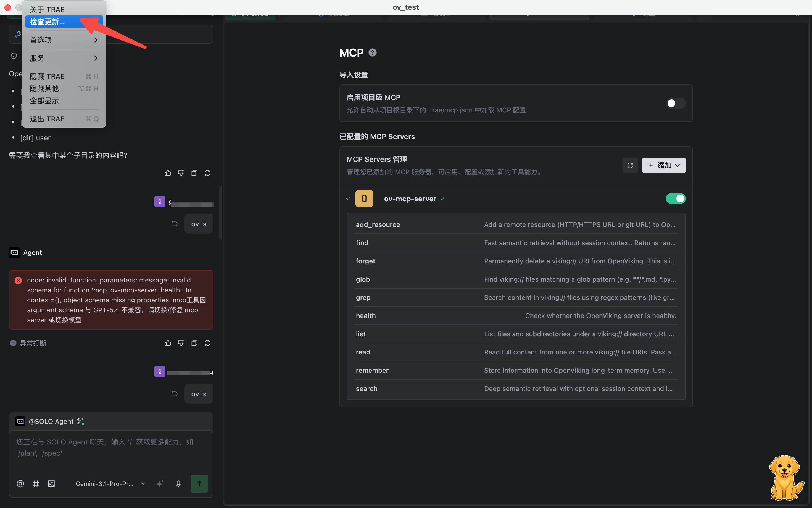Undo the second 'ov ls' message
This screenshot has height=508, width=812.
tap(175, 393)
